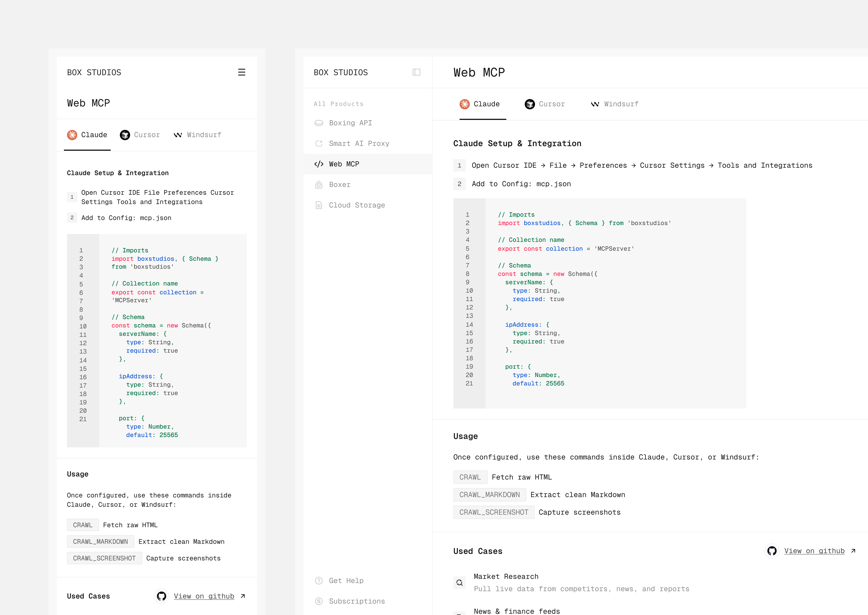The width and height of the screenshot is (868, 615).
Task: Select Cursor tab in mobile view
Action: pos(140,135)
